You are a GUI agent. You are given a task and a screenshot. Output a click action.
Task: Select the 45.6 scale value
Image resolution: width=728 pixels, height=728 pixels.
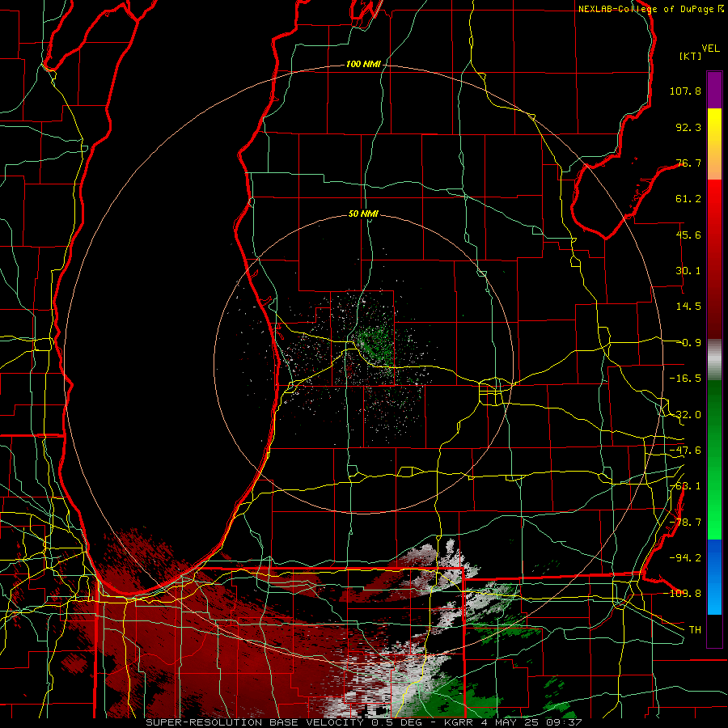[x=688, y=235]
